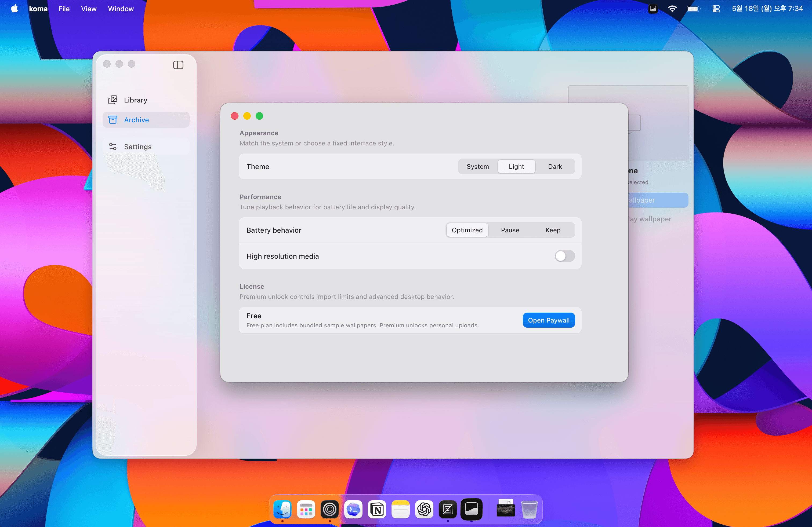Go to the Settings sidebar label
This screenshot has width=812, height=527.
[x=138, y=147]
